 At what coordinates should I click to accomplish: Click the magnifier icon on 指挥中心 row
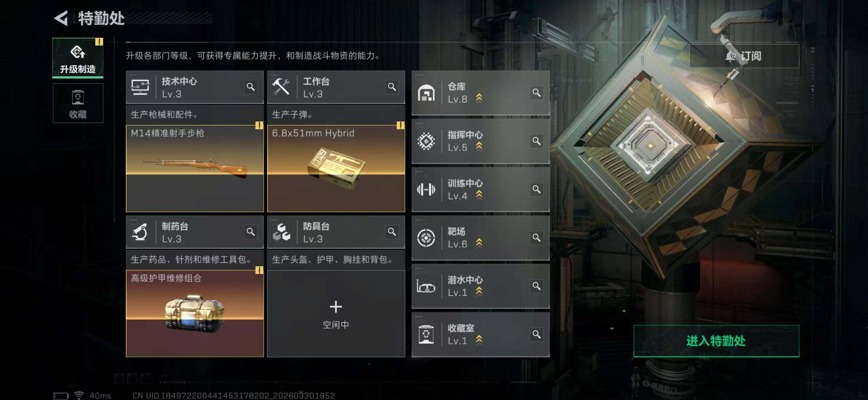[x=537, y=141]
